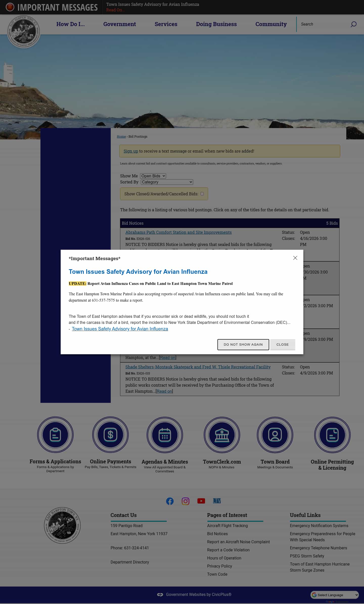Screen dimensions: 364x604
Task: Open Emergency Notification Systems link
Action: click(x=319, y=526)
